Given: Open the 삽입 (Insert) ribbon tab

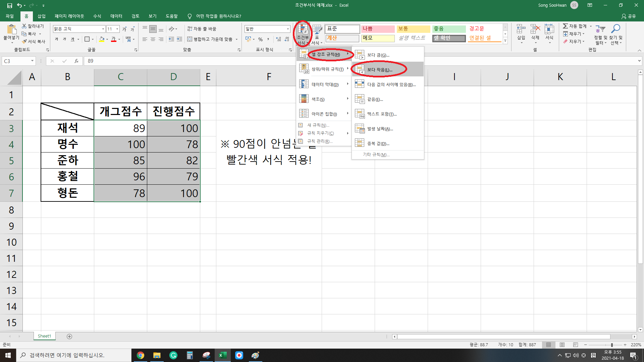Looking at the screenshot, I should coord(42,16).
